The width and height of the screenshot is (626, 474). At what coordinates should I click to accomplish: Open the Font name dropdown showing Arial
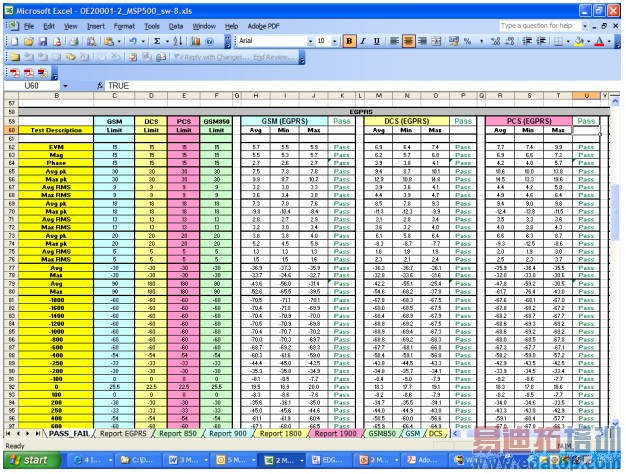point(310,41)
